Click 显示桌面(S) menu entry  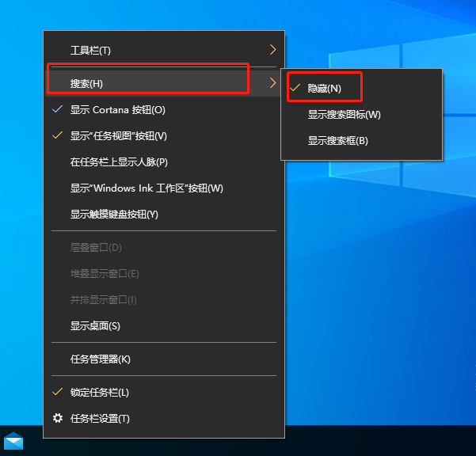95,326
